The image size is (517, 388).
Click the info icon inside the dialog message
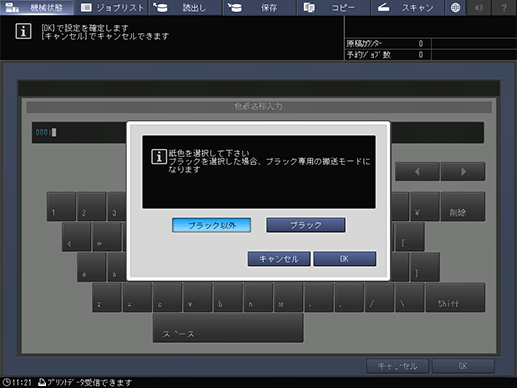(159, 157)
